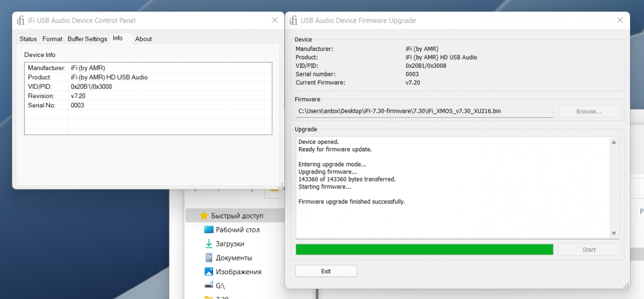644x299 pixels.
Task: Switch to the Format tab
Action: [x=53, y=39]
